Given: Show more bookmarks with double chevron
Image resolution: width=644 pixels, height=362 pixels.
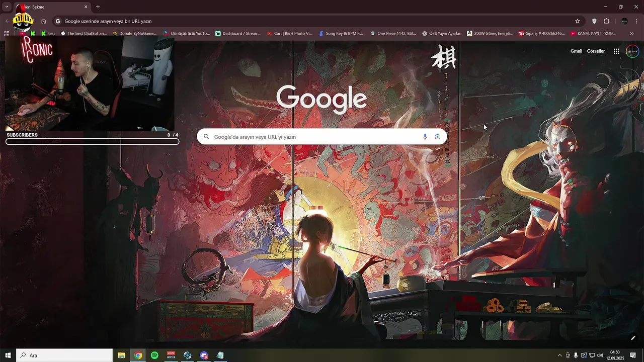Looking at the screenshot, I should [632, 33].
